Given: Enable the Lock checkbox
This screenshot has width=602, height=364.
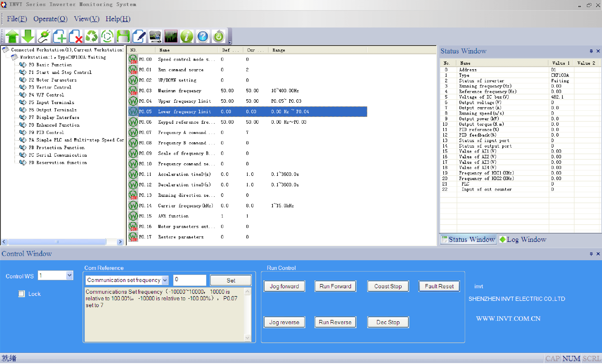Looking at the screenshot, I should pyautogui.click(x=22, y=294).
